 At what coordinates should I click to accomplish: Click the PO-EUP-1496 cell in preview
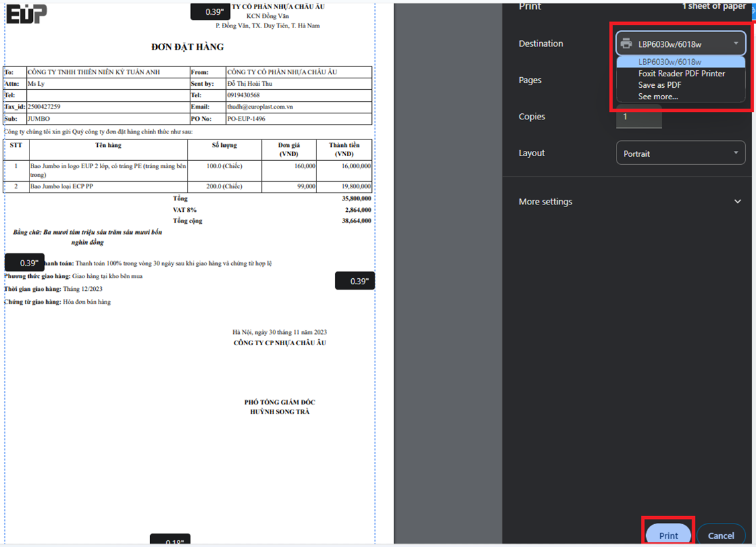click(246, 119)
